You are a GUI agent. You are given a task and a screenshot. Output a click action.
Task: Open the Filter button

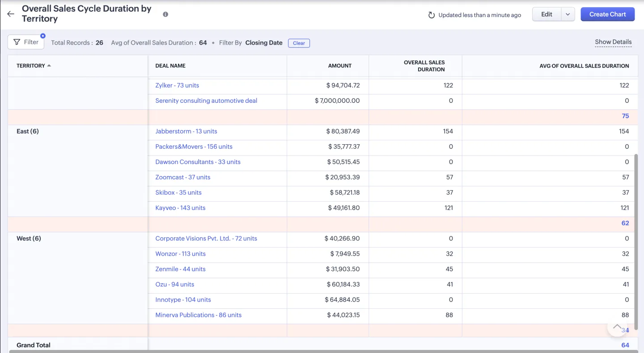pyautogui.click(x=26, y=42)
